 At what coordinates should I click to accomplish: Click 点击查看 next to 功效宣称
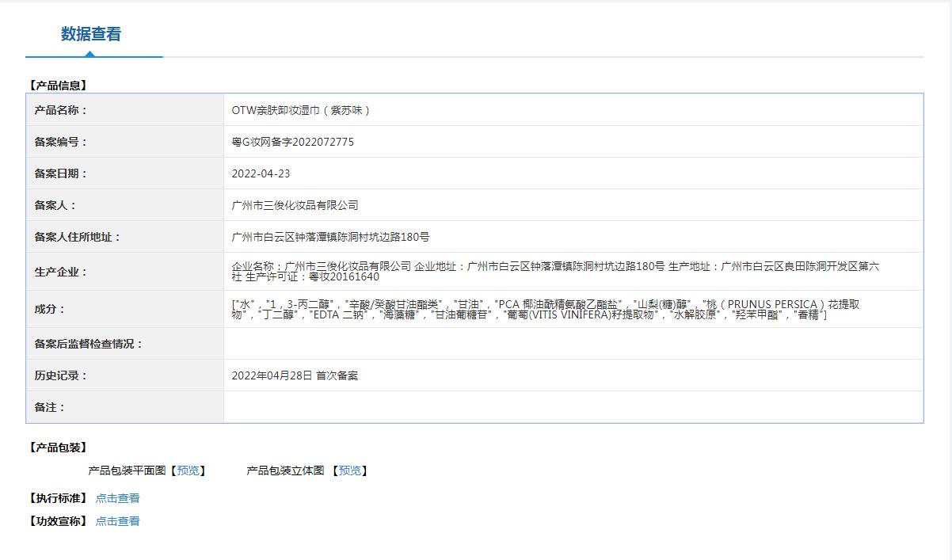point(117,521)
